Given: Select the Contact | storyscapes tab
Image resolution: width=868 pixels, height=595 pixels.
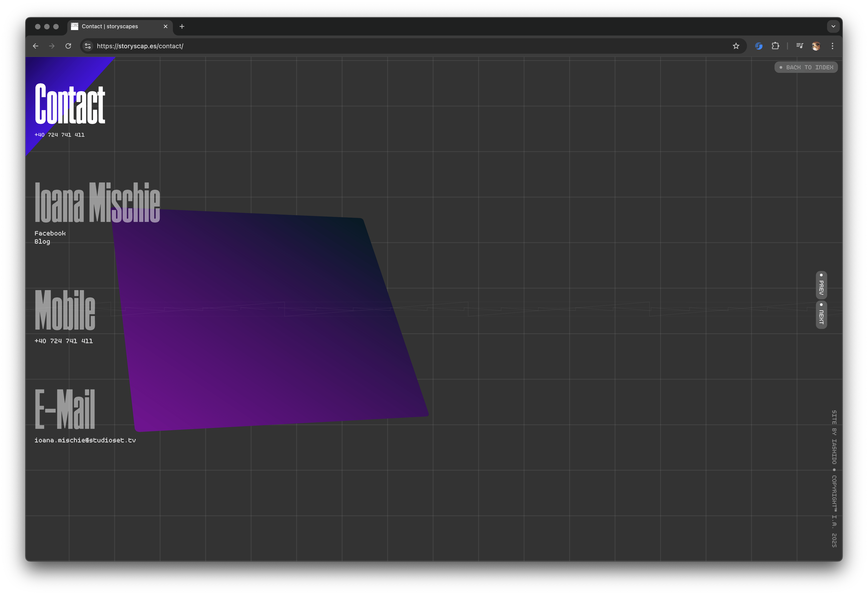Looking at the screenshot, I should click(110, 27).
